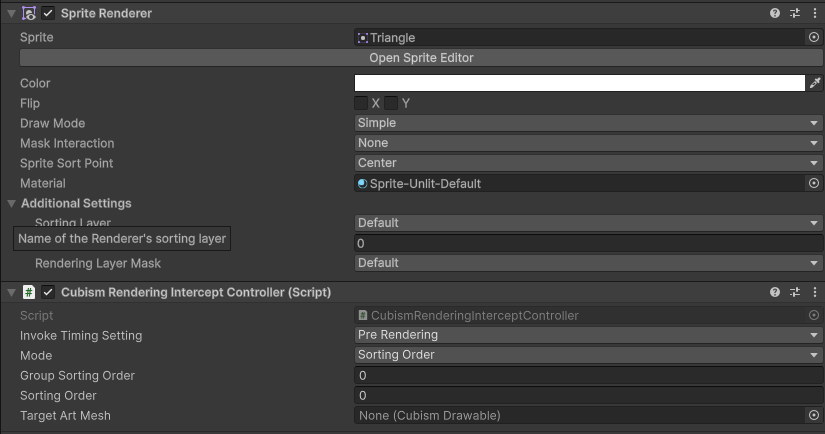The image size is (825, 434).
Task: Click the Open Sprite Editor button
Action: 421,58
